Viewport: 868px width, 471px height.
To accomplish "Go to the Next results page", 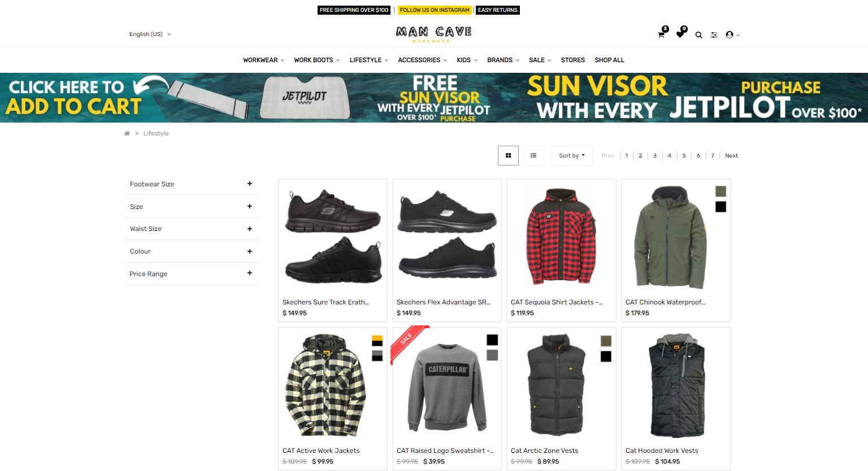I will [x=731, y=156].
